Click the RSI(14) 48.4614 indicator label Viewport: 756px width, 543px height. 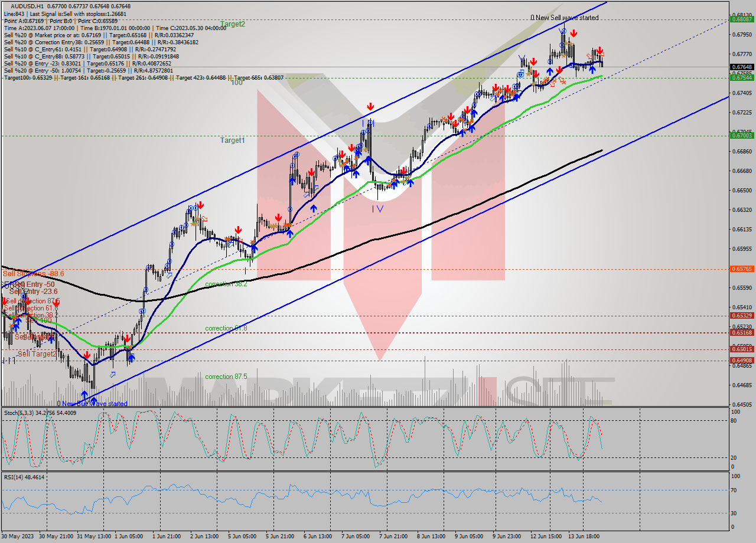[x=24, y=477]
